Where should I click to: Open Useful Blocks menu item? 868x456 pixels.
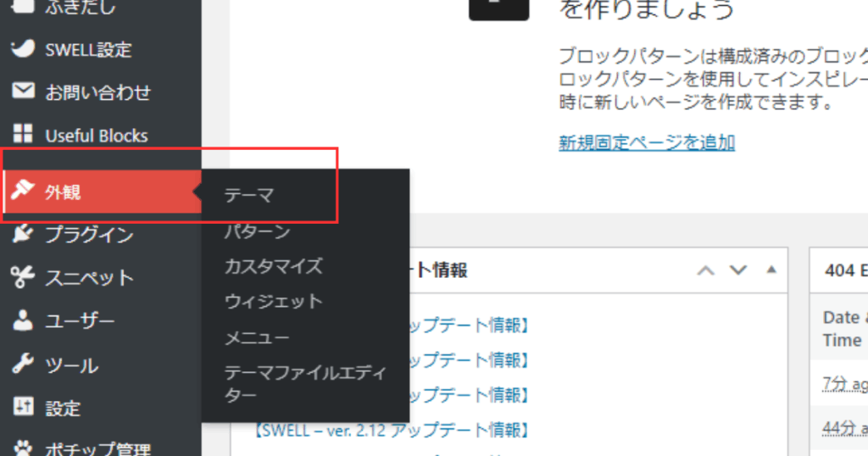[101, 136]
